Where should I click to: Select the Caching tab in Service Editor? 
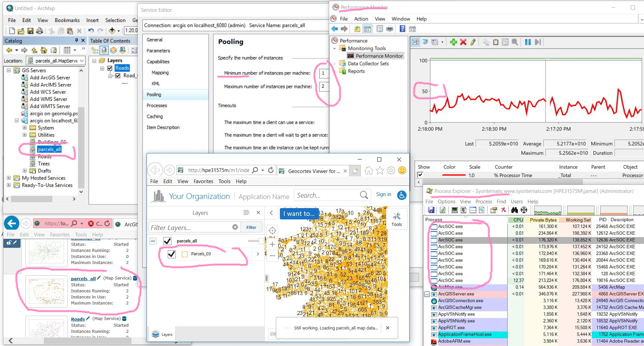(155, 116)
